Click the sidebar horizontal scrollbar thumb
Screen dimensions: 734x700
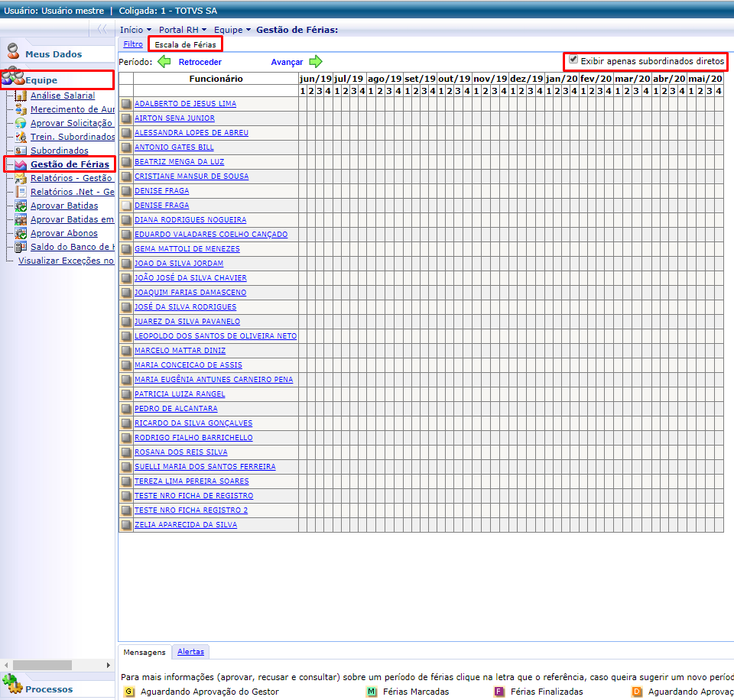click(x=42, y=665)
